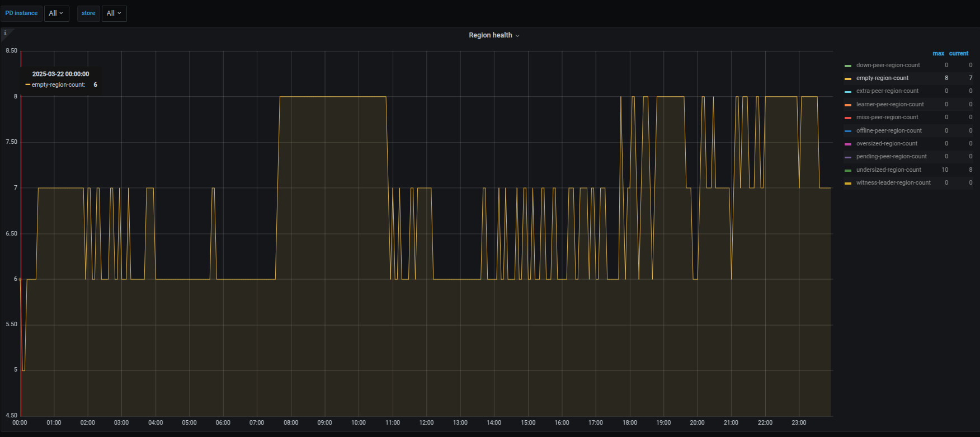The width and height of the screenshot is (980, 437).
Task: Toggle learner-peer-region-count series in legend
Action: tap(890, 105)
